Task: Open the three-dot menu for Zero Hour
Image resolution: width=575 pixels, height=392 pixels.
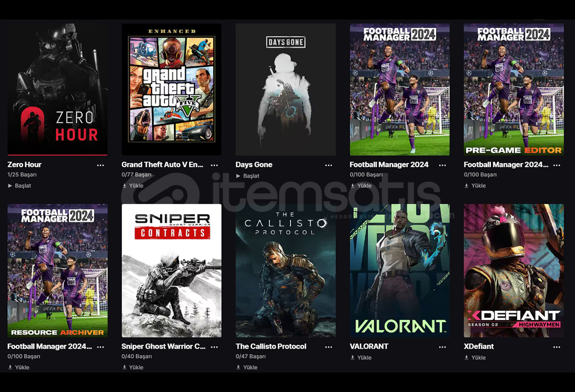Action: click(100, 165)
